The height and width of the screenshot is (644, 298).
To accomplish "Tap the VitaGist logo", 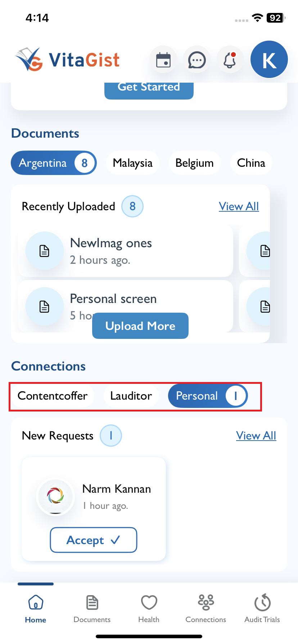I will (67, 59).
